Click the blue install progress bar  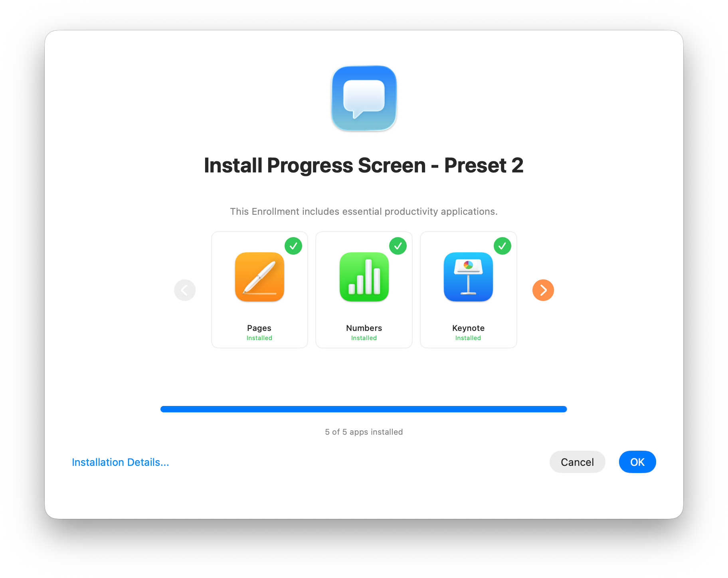click(x=364, y=409)
